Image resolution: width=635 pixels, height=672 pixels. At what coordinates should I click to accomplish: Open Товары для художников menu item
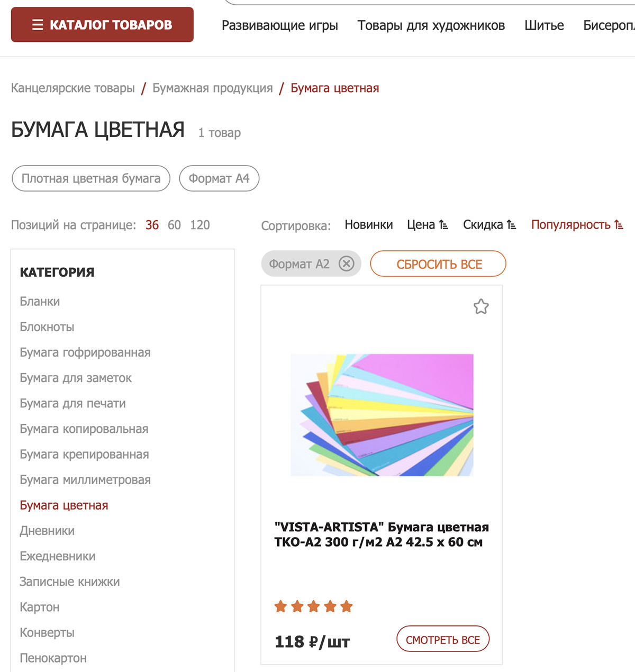(431, 25)
